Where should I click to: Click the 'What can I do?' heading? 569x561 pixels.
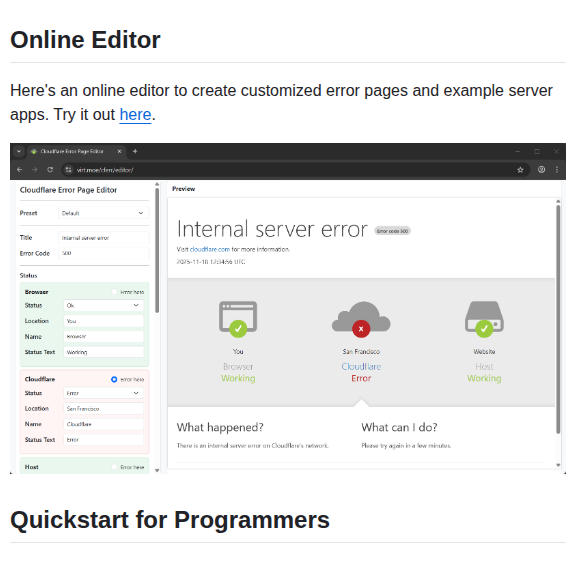point(399,427)
